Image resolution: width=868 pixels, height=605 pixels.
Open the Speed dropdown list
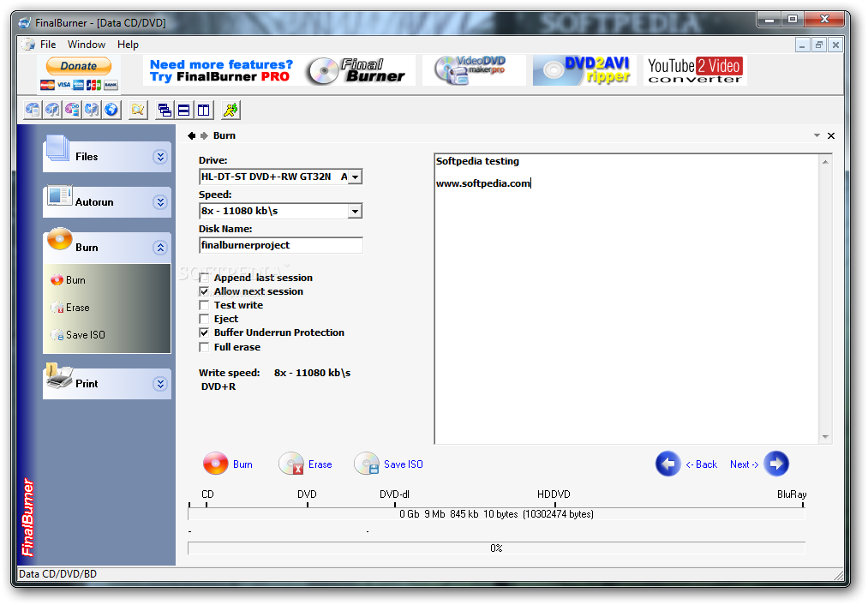[x=356, y=211]
